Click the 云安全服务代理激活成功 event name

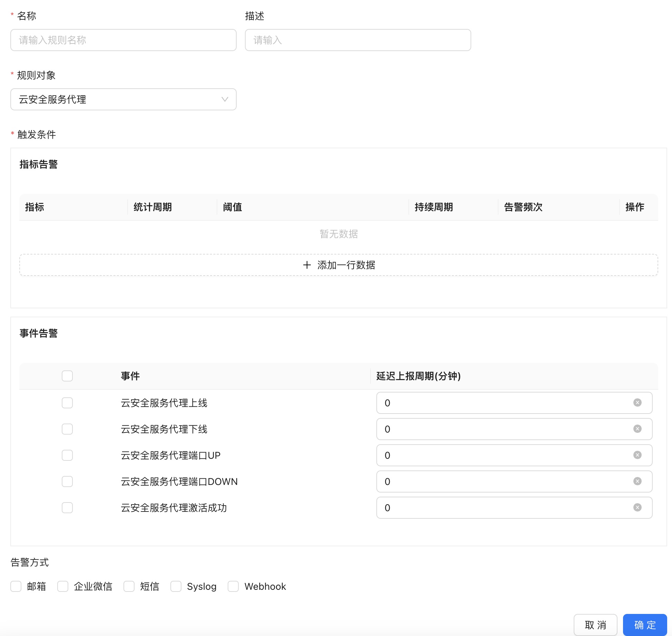click(x=174, y=507)
